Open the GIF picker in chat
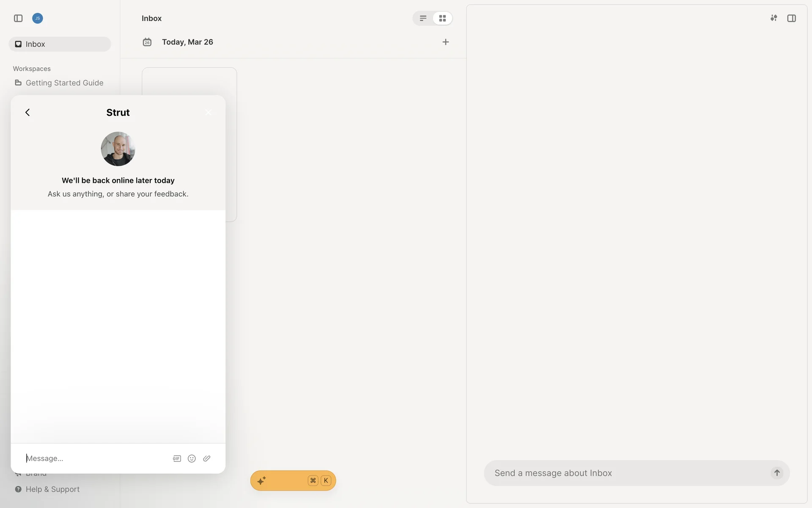The height and width of the screenshot is (508, 812). 177,458
